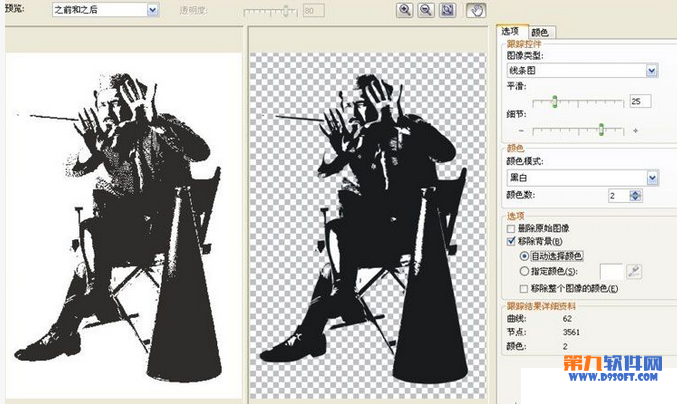Click the color count field showing 2
The width and height of the screenshot is (677, 404).
(x=619, y=196)
